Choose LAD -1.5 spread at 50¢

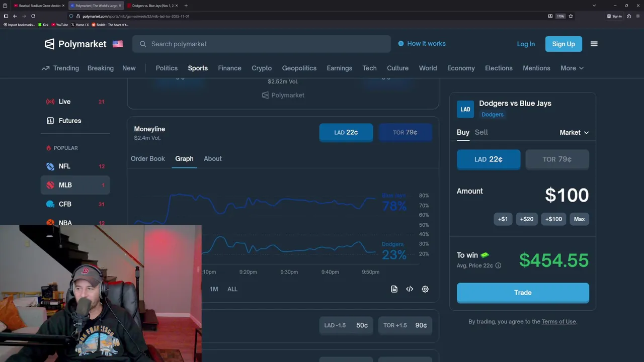coord(346,325)
